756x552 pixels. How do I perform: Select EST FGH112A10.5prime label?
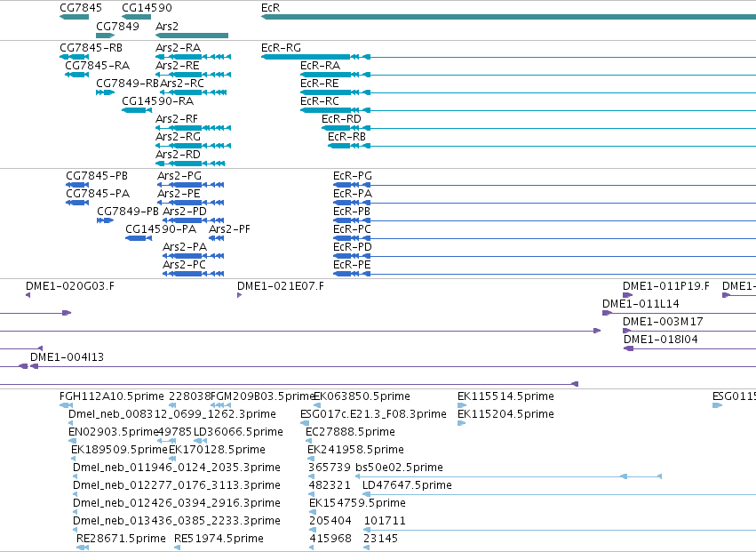coord(112,396)
